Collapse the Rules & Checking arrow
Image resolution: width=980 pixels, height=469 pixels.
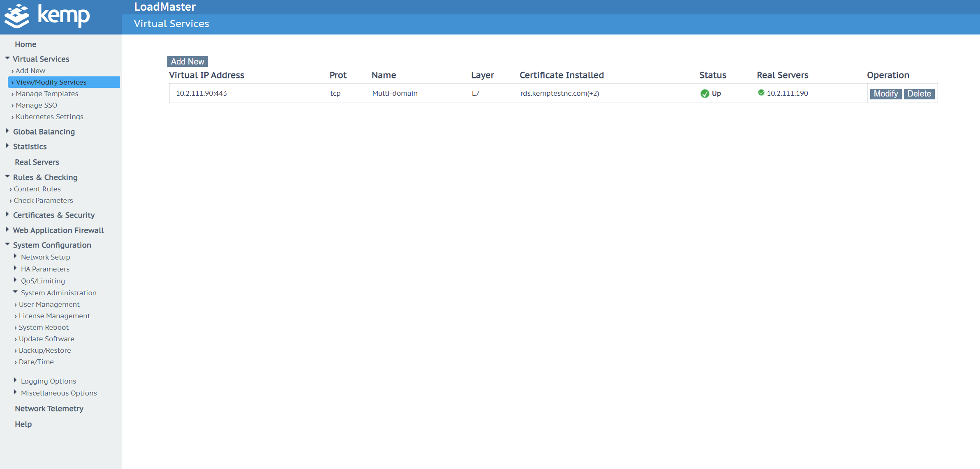pyautogui.click(x=7, y=177)
